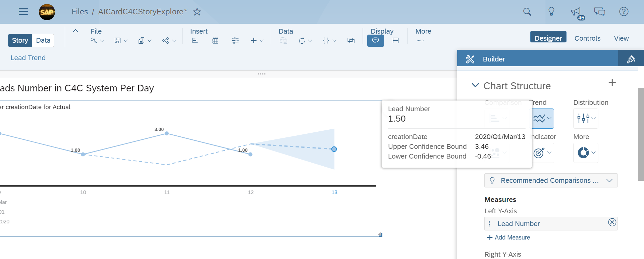The width and height of the screenshot is (644, 259).
Task: Click the Files breadcrumb link
Action: tap(80, 12)
